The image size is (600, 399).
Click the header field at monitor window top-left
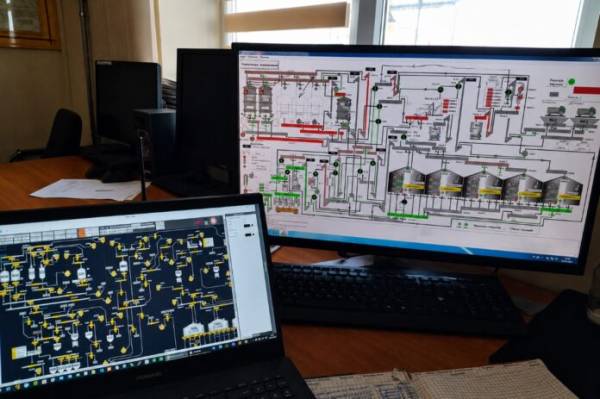click(260, 65)
